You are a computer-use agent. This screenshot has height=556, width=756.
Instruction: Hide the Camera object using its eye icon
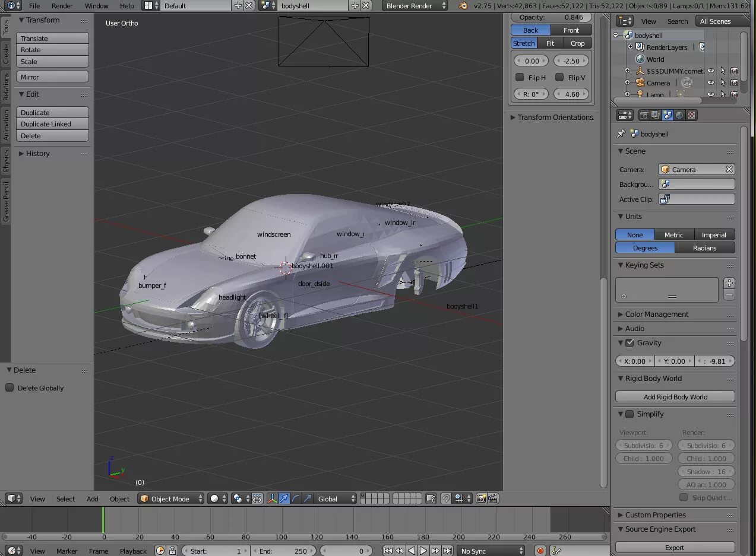711,83
